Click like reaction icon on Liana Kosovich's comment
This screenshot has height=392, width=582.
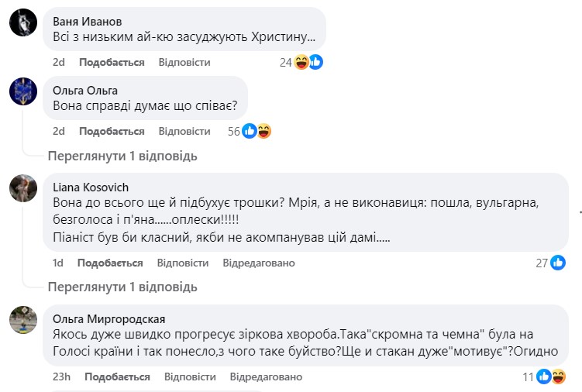coord(558,263)
